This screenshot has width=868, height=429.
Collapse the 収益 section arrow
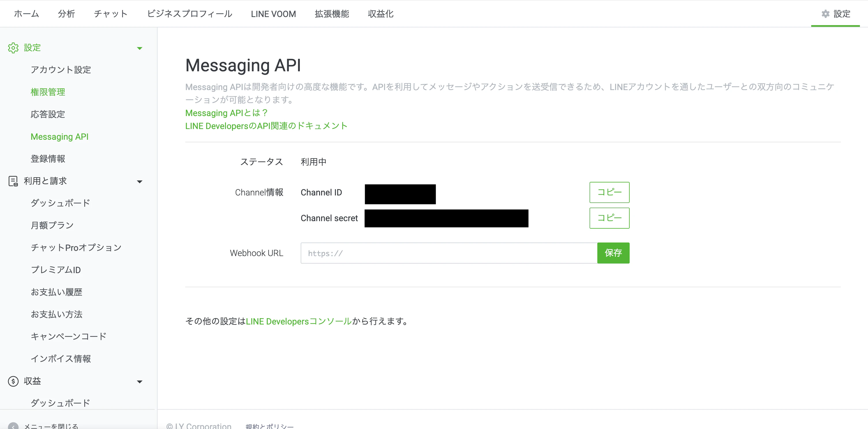pyautogui.click(x=139, y=381)
